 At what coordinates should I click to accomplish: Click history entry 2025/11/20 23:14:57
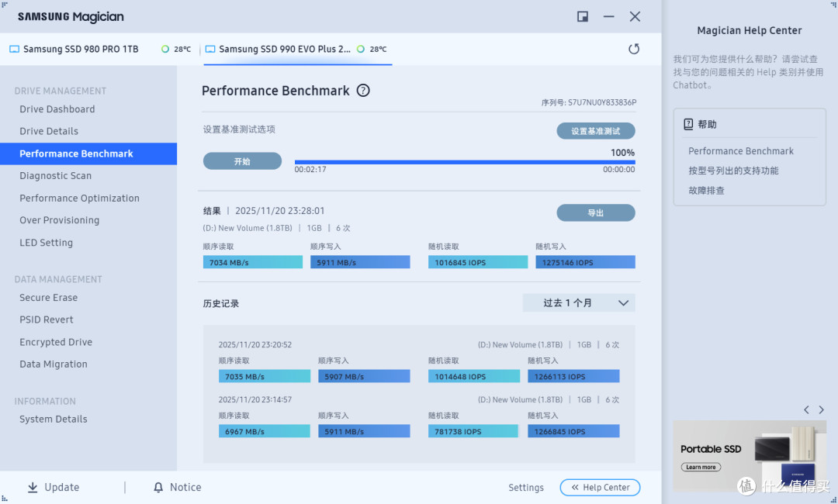click(255, 399)
